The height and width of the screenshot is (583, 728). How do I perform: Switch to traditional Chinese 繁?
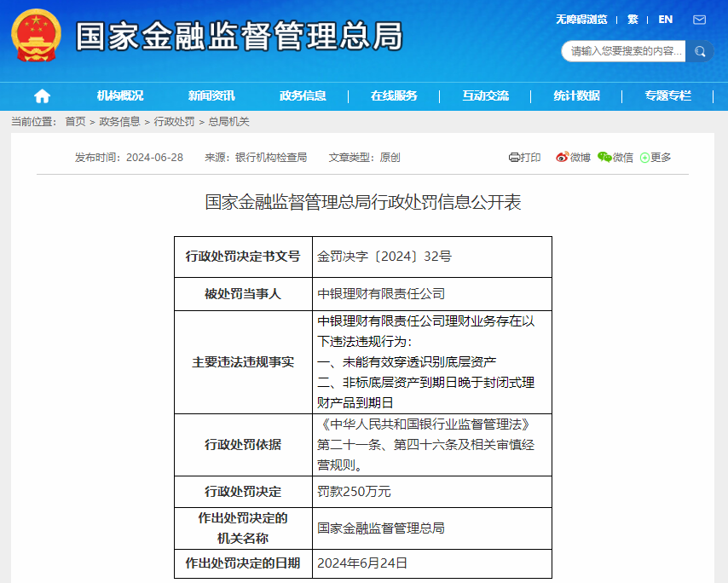click(633, 20)
